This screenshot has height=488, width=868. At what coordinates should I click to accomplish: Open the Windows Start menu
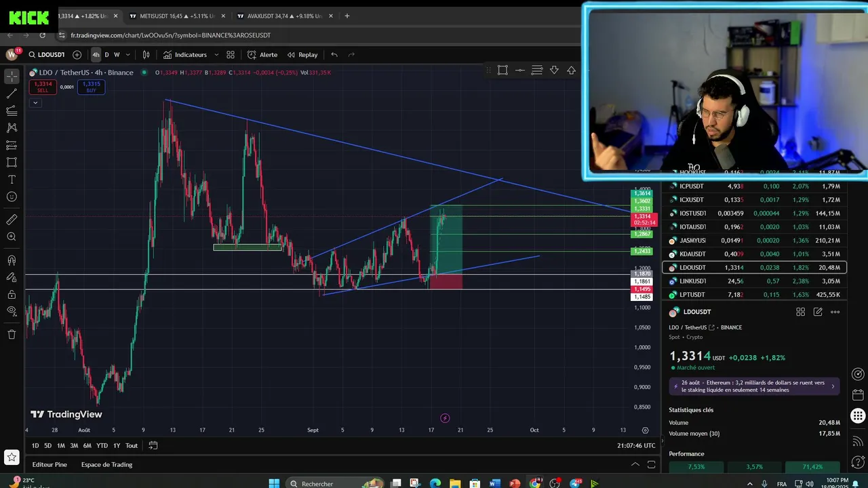pos(274,483)
